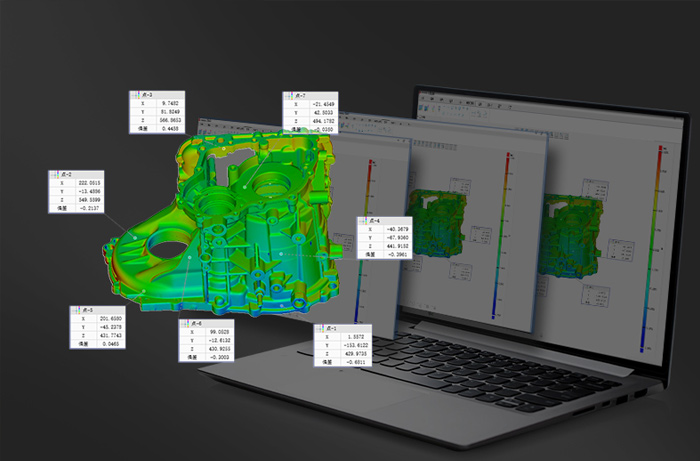Click the icon in the 点-1 label header
The width and height of the screenshot is (700, 461).
click(x=319, y=329)
